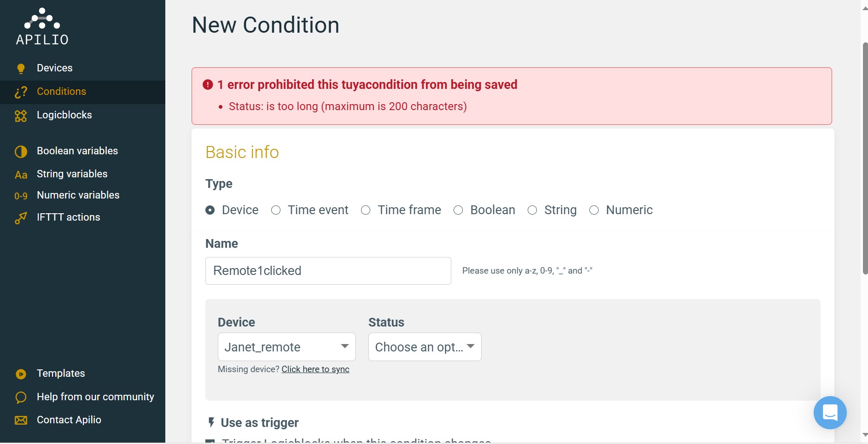Click the 'Click here to sync' link

pos(315,369)
